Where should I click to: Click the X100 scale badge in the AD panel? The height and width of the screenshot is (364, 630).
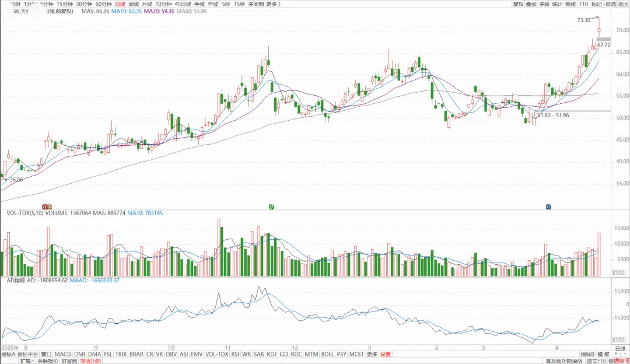pos(618,340)
